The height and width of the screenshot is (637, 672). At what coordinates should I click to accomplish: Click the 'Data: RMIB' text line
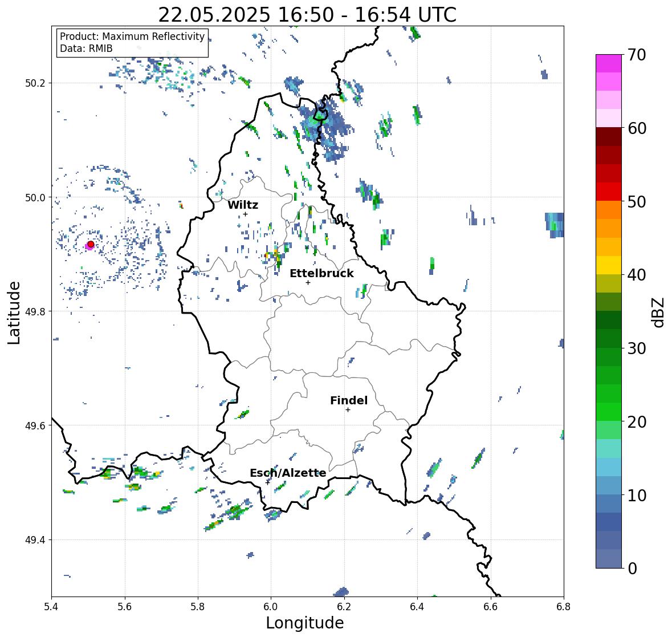tap(86, 48)
